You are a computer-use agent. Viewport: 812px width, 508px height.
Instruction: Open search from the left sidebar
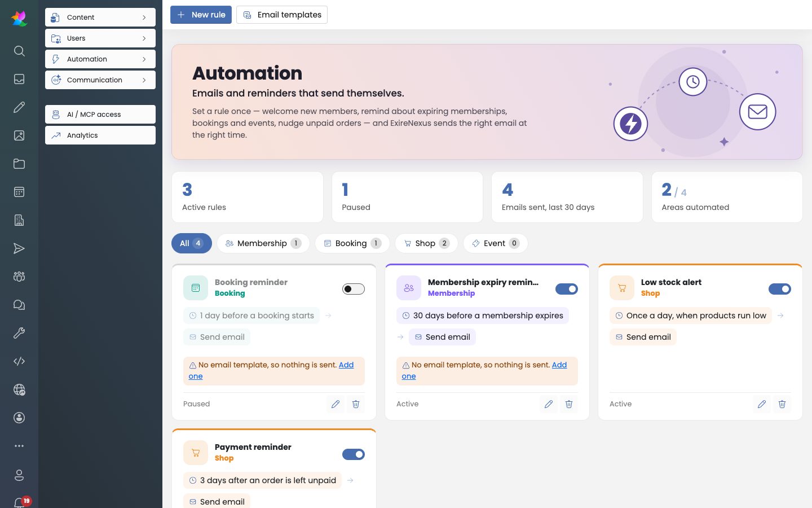(x=19, y=51)
